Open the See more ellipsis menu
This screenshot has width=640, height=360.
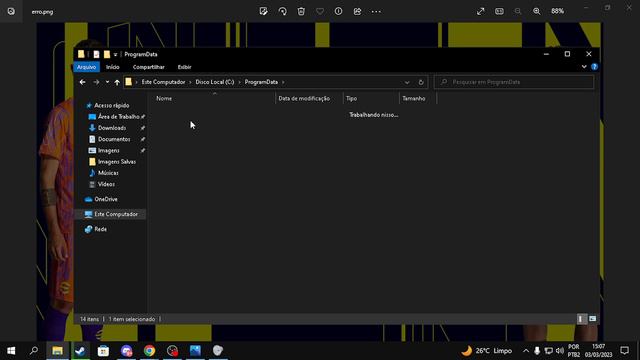point(376,11)
